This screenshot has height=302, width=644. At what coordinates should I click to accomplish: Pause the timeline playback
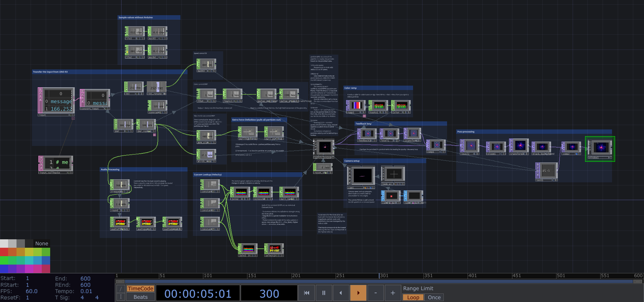click(x=324, y=293)
